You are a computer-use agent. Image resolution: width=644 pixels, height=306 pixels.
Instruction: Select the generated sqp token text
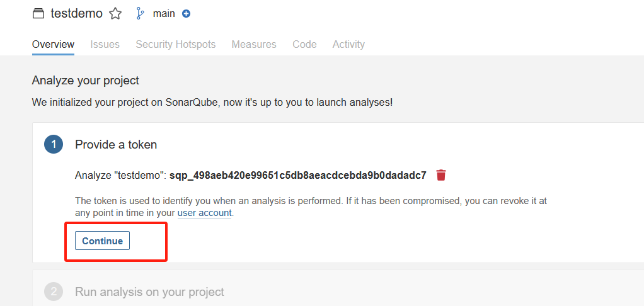pos(298,176)
